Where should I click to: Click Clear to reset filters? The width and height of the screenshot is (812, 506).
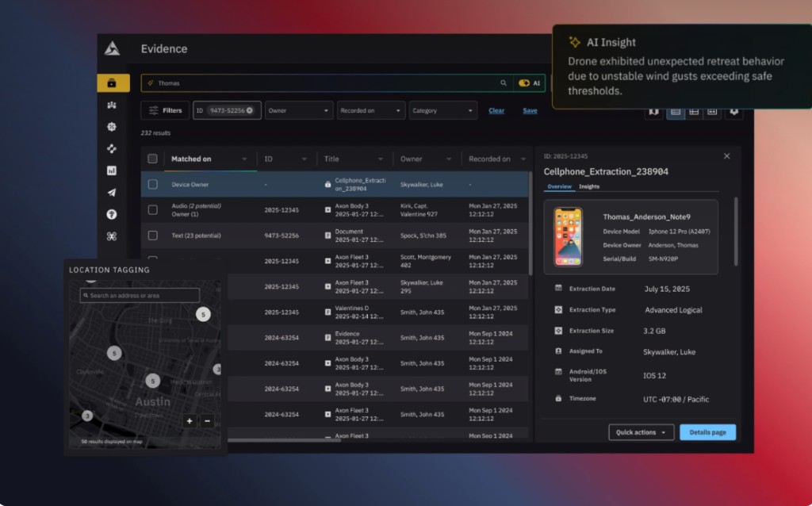[496, 110]
